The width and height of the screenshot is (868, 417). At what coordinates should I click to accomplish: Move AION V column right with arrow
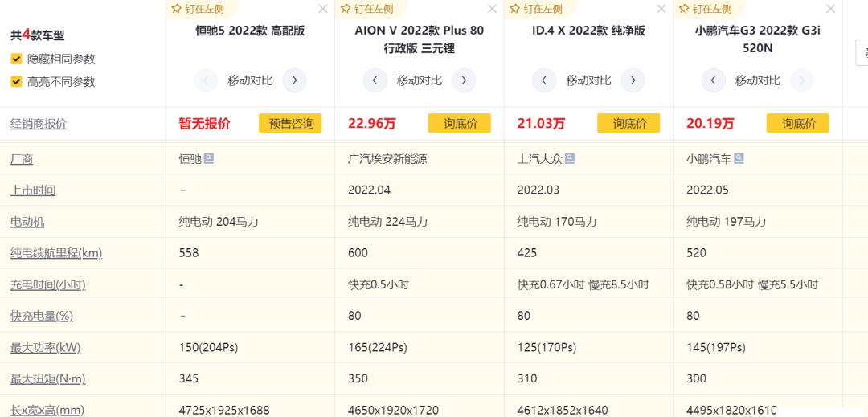464,80
